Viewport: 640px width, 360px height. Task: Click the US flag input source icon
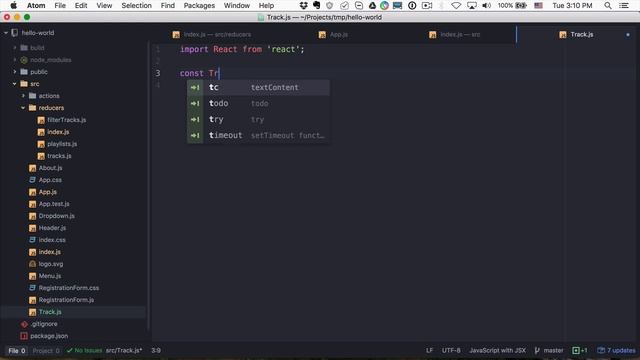coord(538,5)
